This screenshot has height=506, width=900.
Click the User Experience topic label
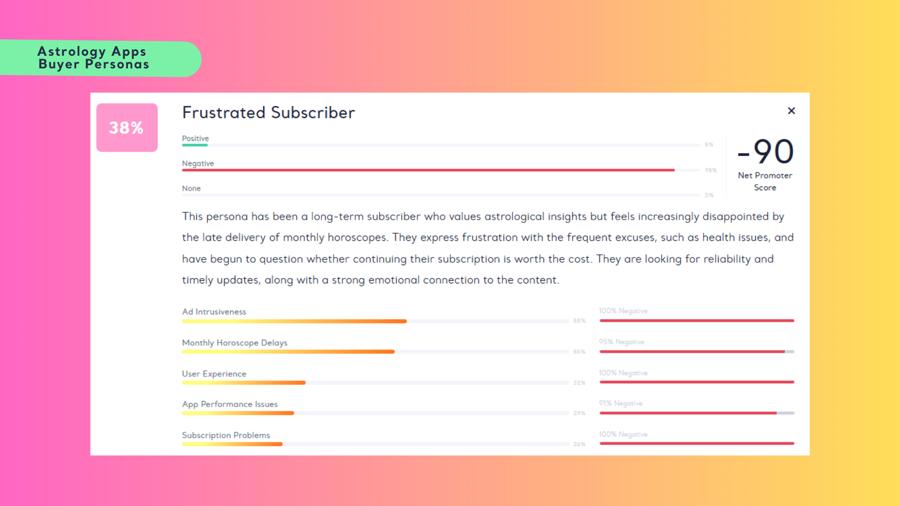pos(214,374)
